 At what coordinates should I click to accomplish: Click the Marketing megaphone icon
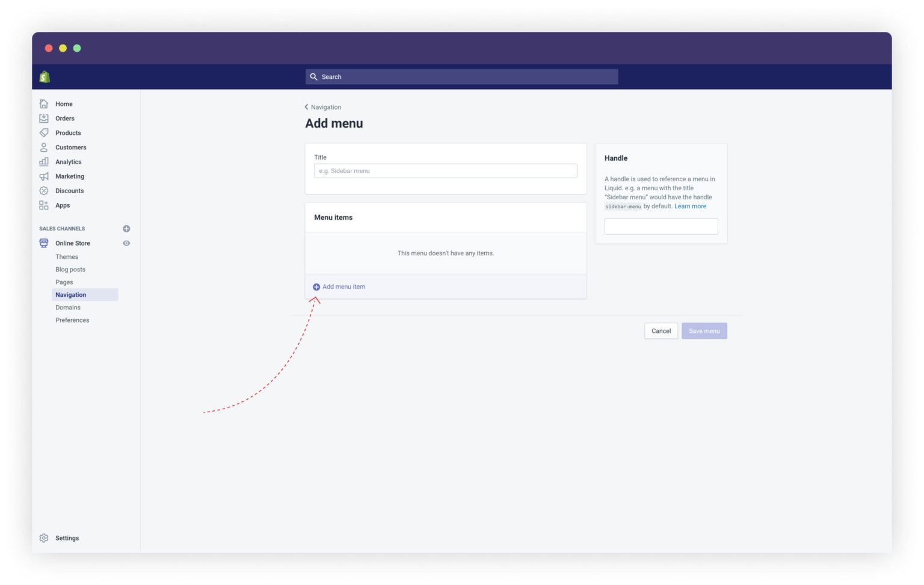[x=43, y=176]
